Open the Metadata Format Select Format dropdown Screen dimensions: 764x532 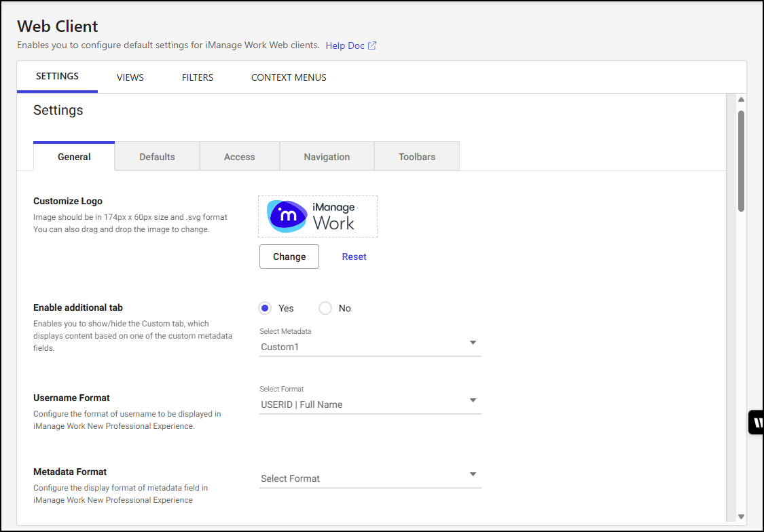click(x=370, y=478)
